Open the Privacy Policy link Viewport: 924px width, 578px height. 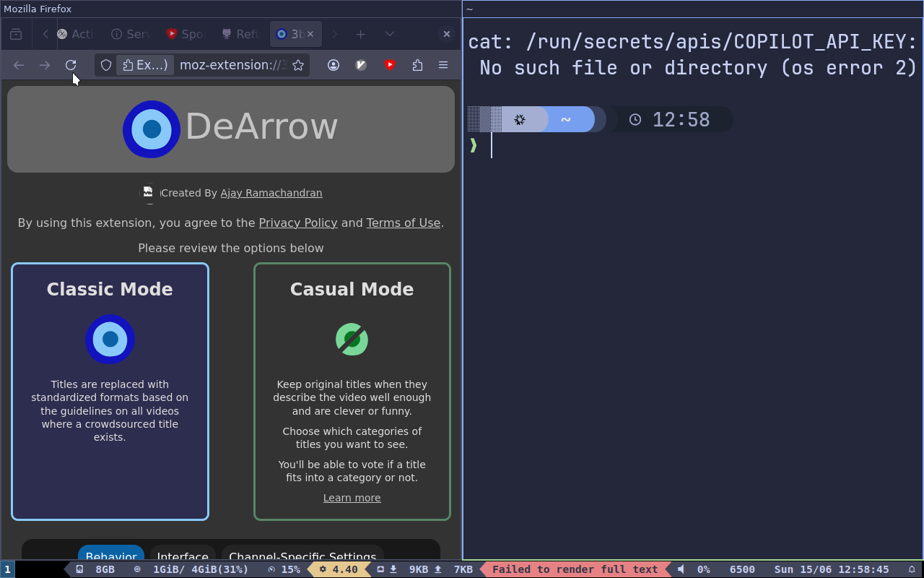[298, 223]
